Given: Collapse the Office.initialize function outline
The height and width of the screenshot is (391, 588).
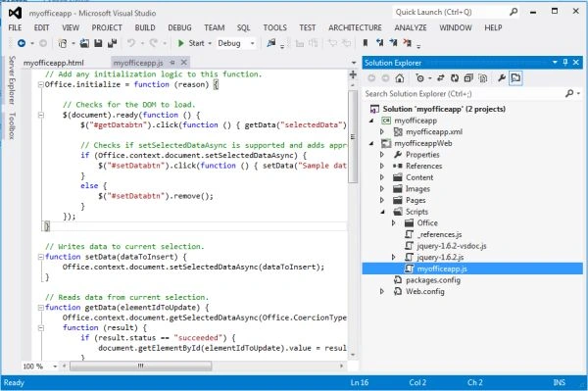Looking at the screenshot, I should (41, 84).
